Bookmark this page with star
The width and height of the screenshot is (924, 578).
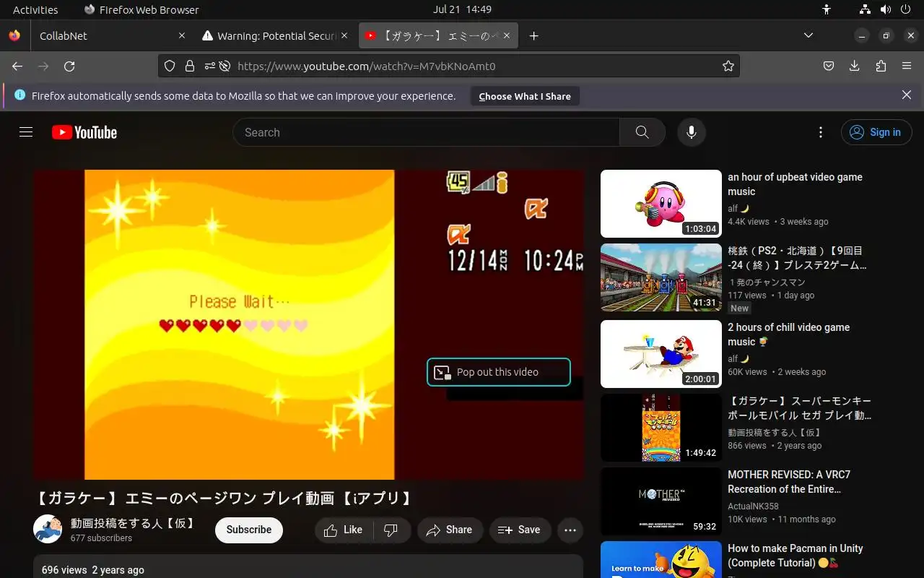pyautogui.click(x=728, y=66)
